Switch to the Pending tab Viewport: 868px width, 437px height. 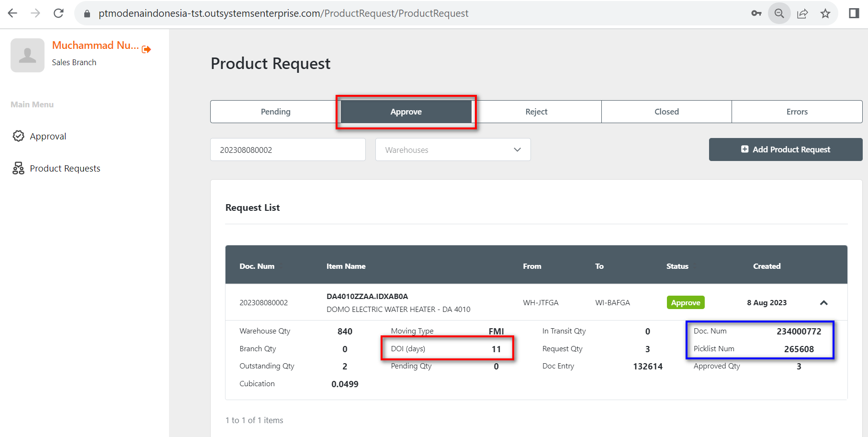pos(275,112)
